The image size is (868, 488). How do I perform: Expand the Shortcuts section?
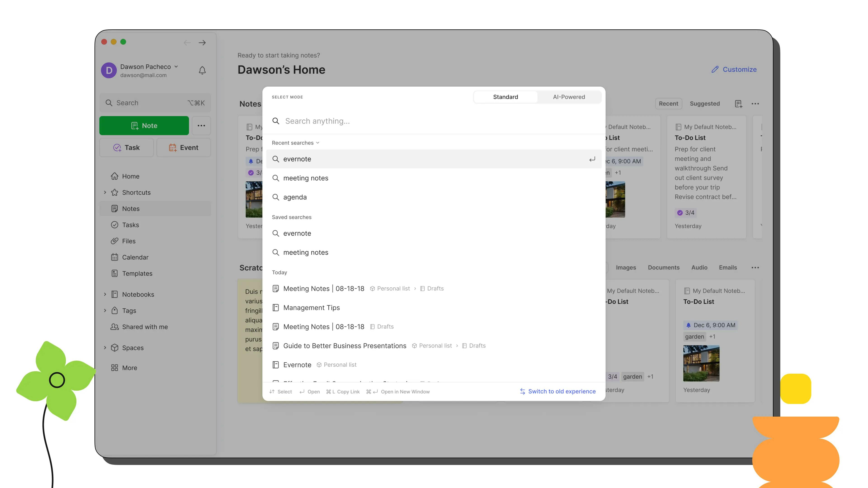coord(105,192)
